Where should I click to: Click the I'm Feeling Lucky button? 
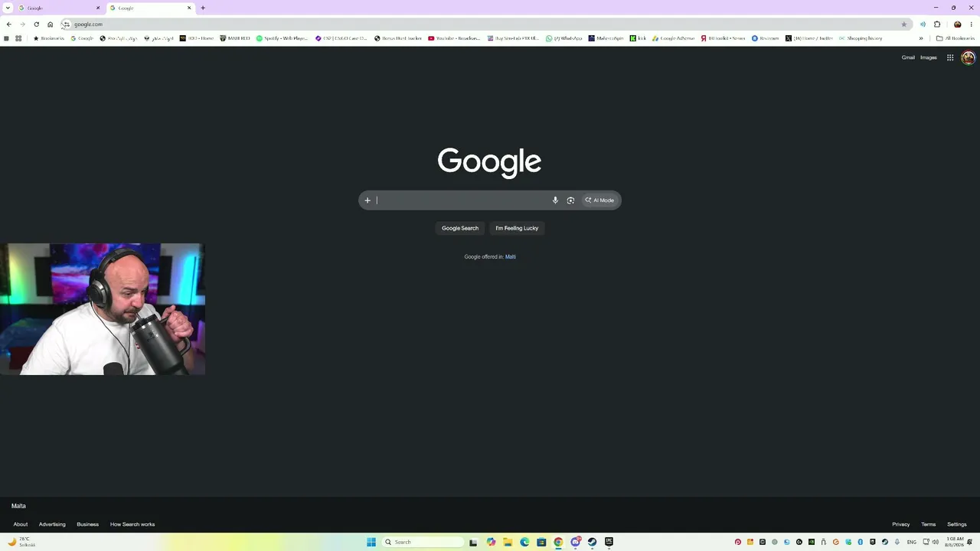tap(517, 228)
